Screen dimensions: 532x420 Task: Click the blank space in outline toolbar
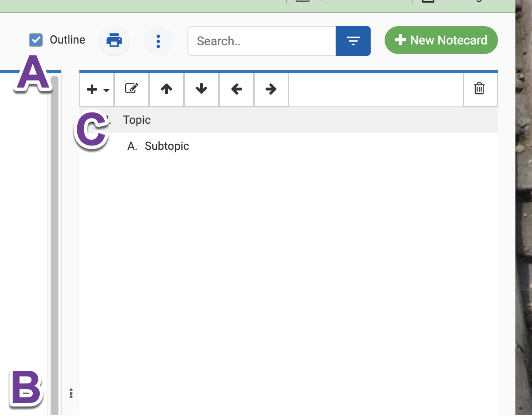tap(375, 89)
